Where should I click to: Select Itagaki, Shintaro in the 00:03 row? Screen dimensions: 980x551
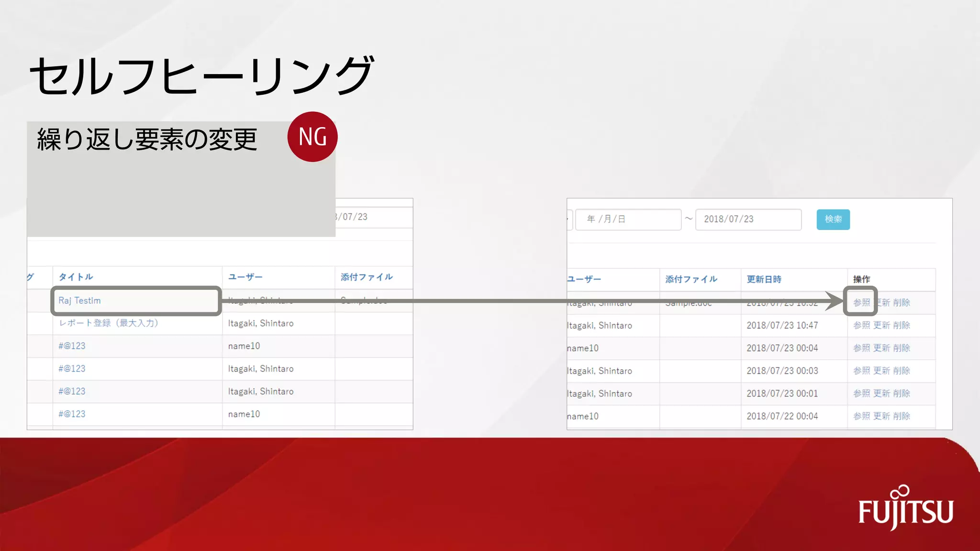(600, 371)
